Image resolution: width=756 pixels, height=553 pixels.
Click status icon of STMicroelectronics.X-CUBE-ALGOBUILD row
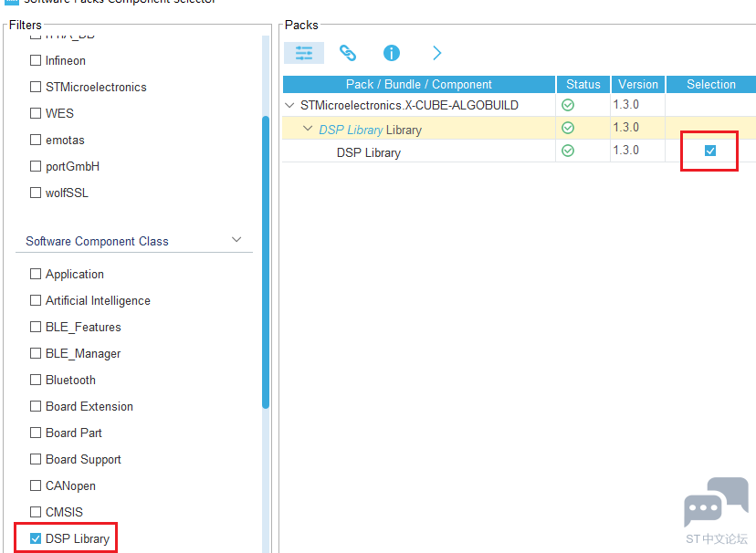[568, 105]
